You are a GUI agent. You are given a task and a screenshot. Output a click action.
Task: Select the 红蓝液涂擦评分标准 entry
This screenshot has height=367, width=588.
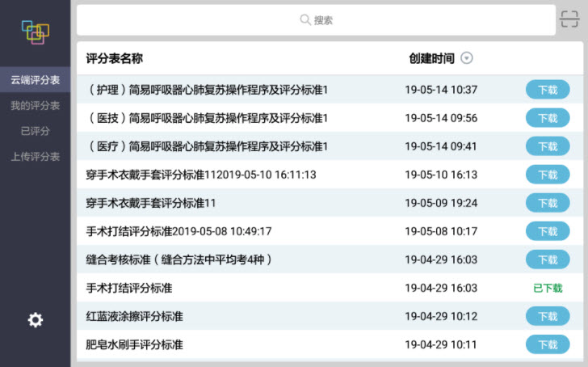330,316
